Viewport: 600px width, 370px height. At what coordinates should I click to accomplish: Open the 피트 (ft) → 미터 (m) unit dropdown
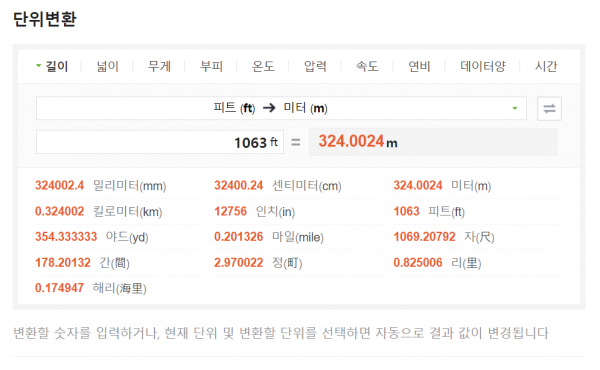[281, 108]
